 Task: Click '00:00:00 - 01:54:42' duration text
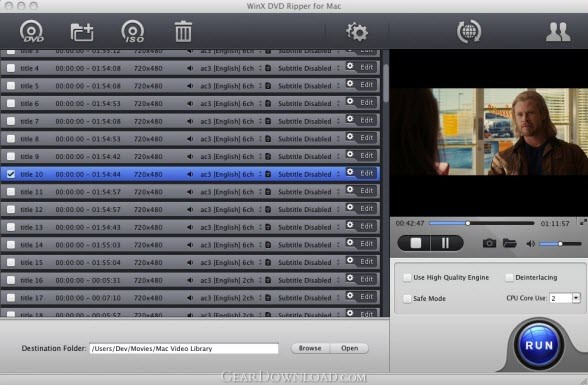[x=88, y=156]
